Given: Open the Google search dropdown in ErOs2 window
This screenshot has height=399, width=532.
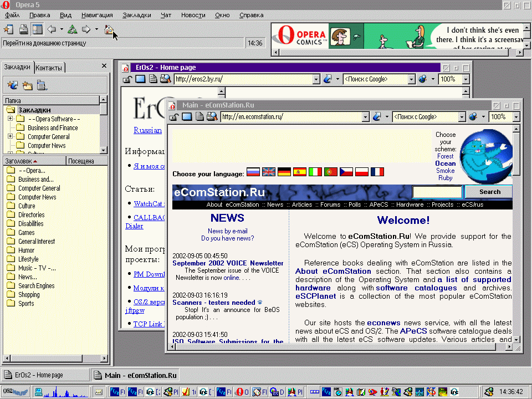Looking at the screenshot, I should [x=412, y=79].
